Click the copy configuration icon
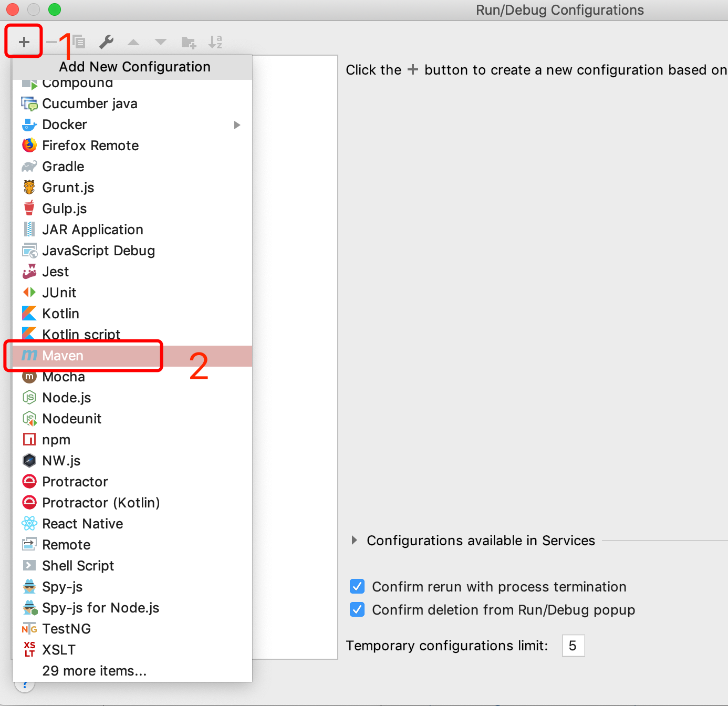Viewport: 728px width, 706px height. click(x=79, y=42)
